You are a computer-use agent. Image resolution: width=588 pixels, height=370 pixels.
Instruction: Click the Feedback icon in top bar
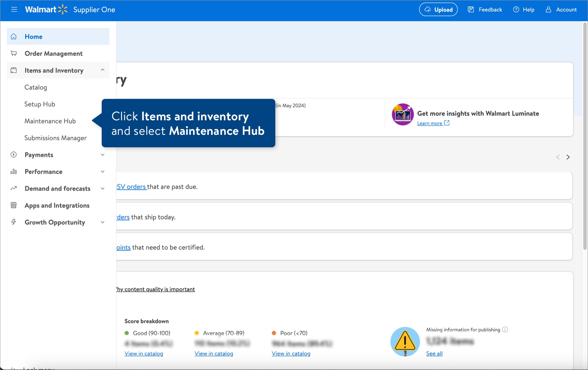click(471, 9)
